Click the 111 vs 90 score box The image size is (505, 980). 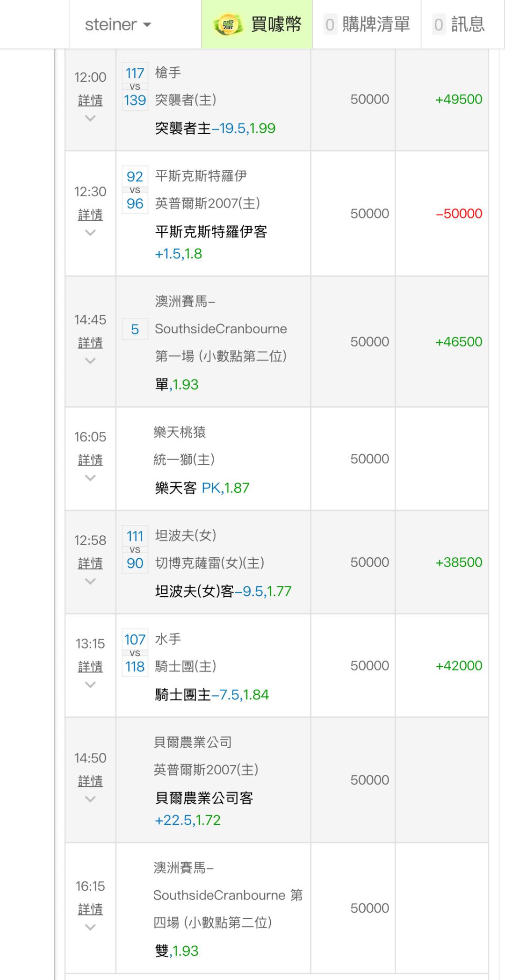point(135,549)
